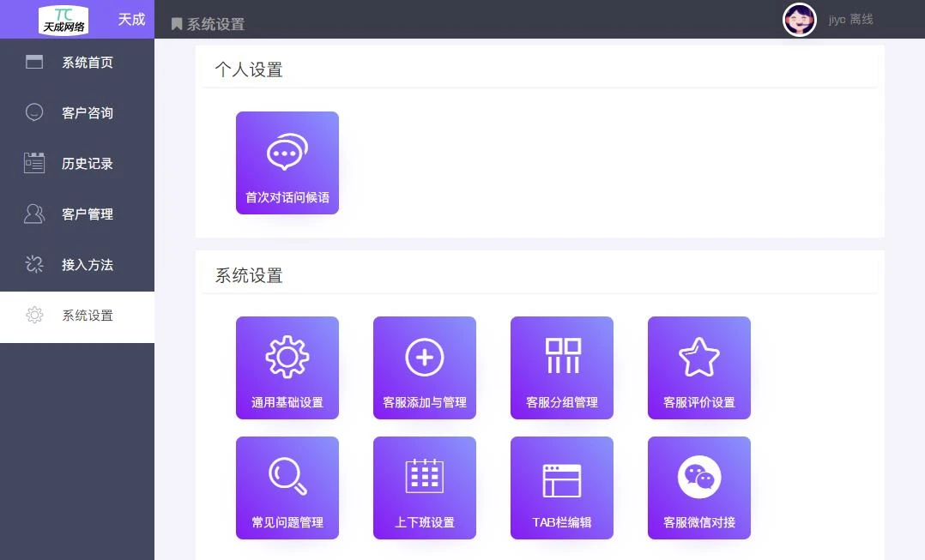Open 客服微信对接 WeChat tile
Image resolution: width=925 pixels, height=560 pixels.
coord(698,488)
